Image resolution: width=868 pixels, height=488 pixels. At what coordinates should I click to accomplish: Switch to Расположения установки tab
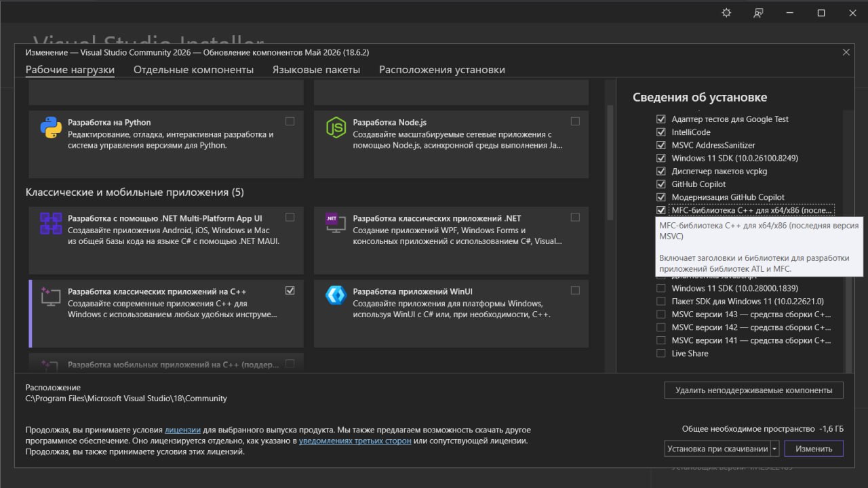click(441, 70)
